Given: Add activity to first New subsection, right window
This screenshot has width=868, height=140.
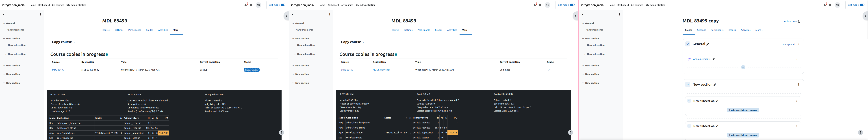Looking at the screenshot, I should tap(743, 110).
